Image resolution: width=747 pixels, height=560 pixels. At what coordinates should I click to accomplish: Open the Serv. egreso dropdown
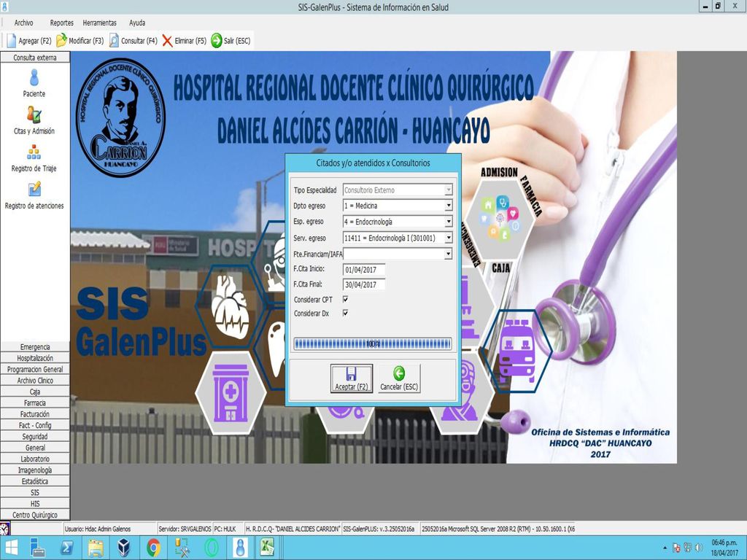tap(448, 238)
